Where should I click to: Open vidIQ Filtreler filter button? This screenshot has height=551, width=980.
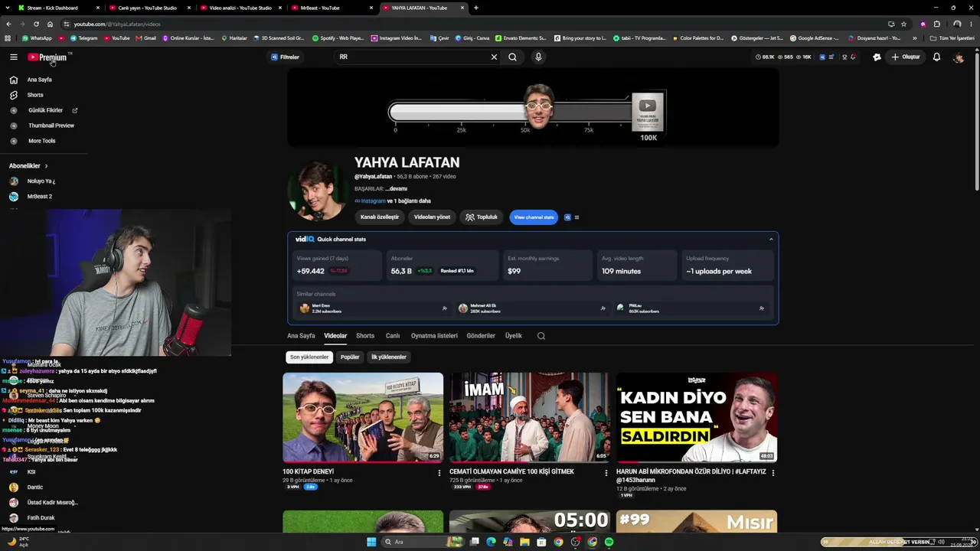tap(285, 57)
